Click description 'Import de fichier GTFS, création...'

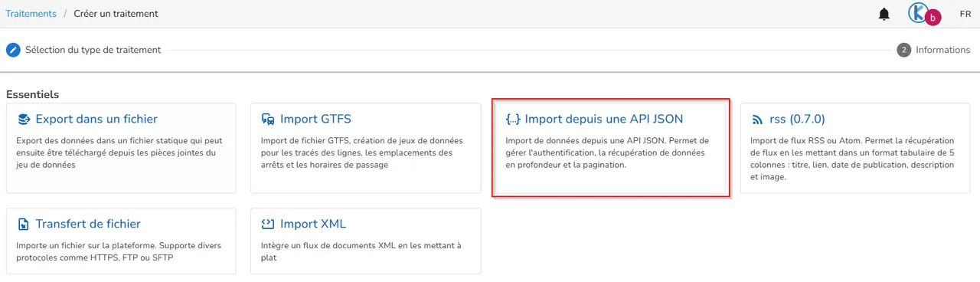click(x=361, y=152)
